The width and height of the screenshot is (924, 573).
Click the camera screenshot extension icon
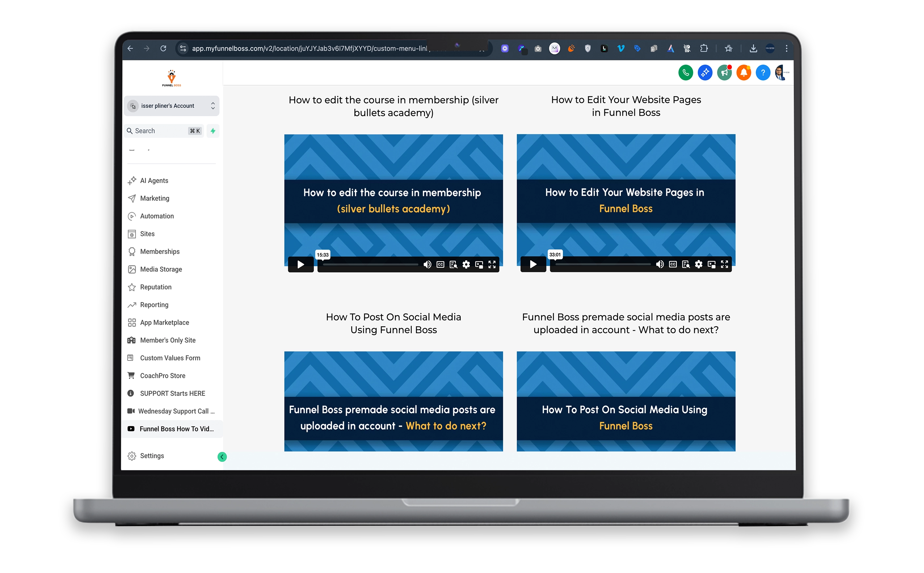coord(538,49)
